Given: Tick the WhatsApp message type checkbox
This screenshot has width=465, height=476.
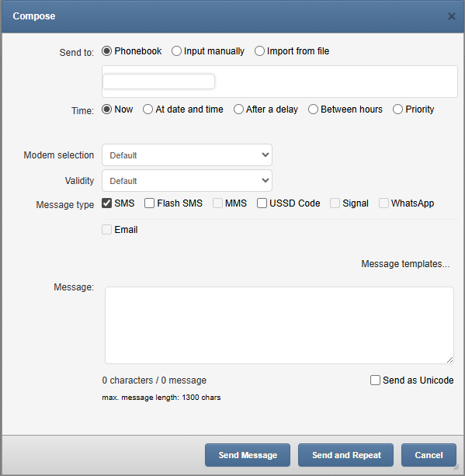Looking at the screenshot, I should click(x=383, y=203).
